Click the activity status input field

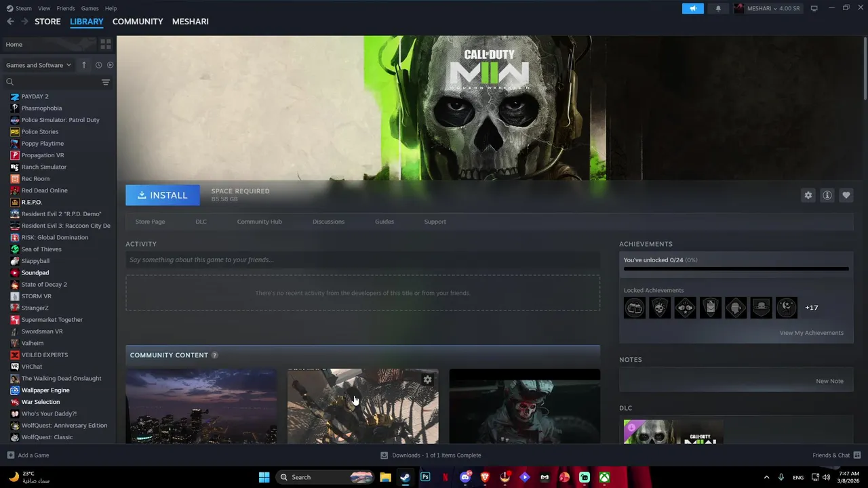tap(363, 260)
